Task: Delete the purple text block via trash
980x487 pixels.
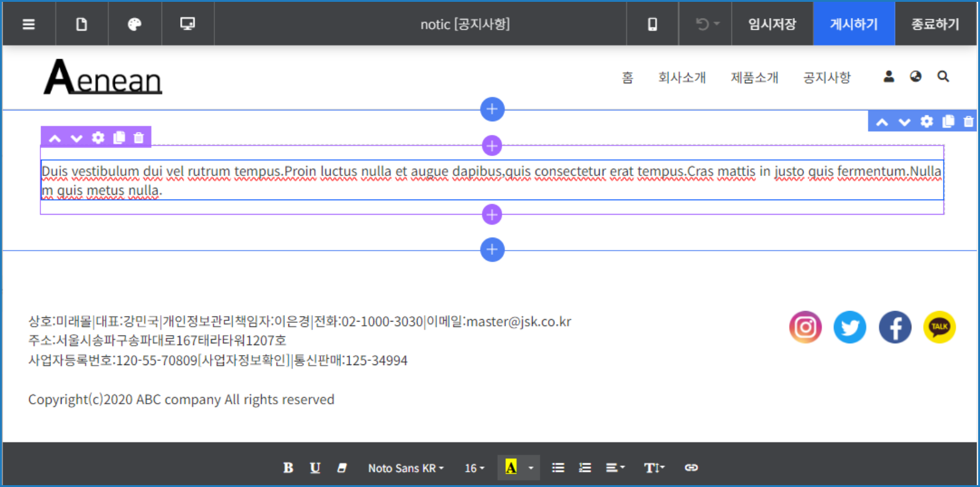Action: click(x=139, y=137)
